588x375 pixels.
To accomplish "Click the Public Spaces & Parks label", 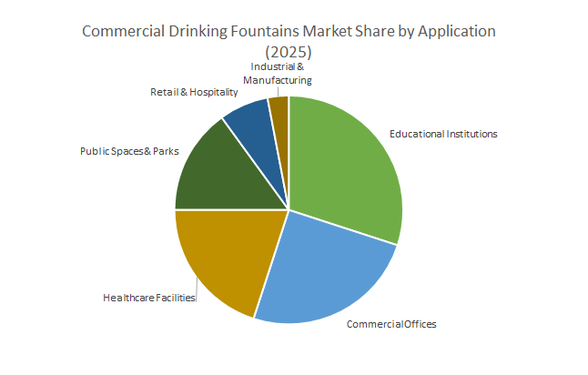I will (x=128, y=151).
